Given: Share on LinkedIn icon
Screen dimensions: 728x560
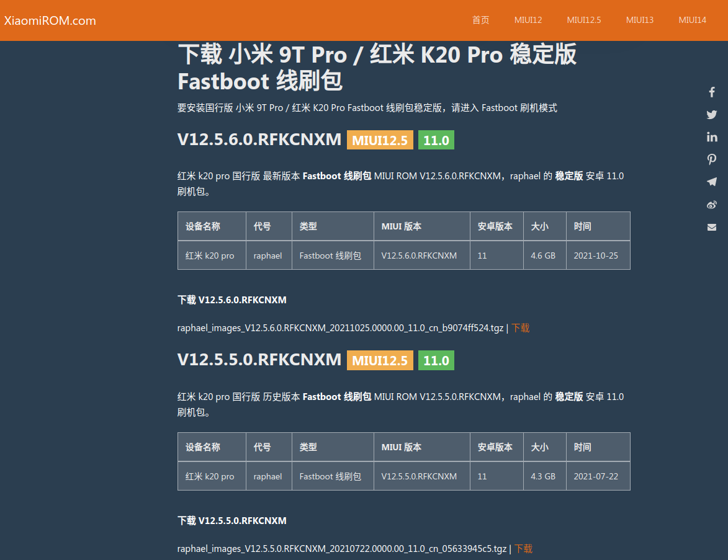Looking at the screenshot, I should pos(712,137).
